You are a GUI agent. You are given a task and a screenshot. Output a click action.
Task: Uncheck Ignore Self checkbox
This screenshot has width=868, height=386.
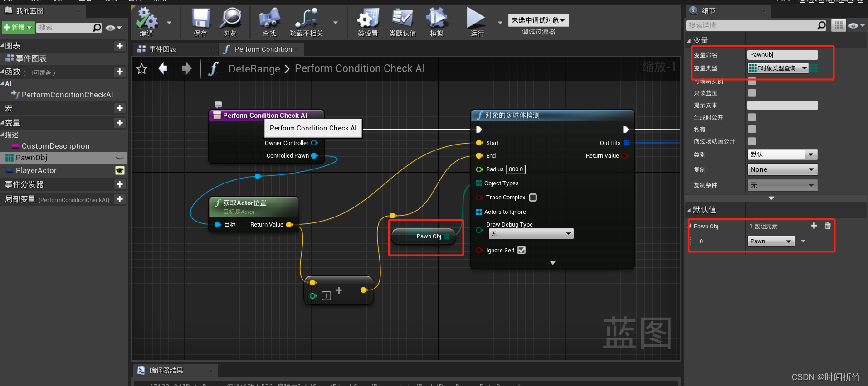tap(522, 250)
